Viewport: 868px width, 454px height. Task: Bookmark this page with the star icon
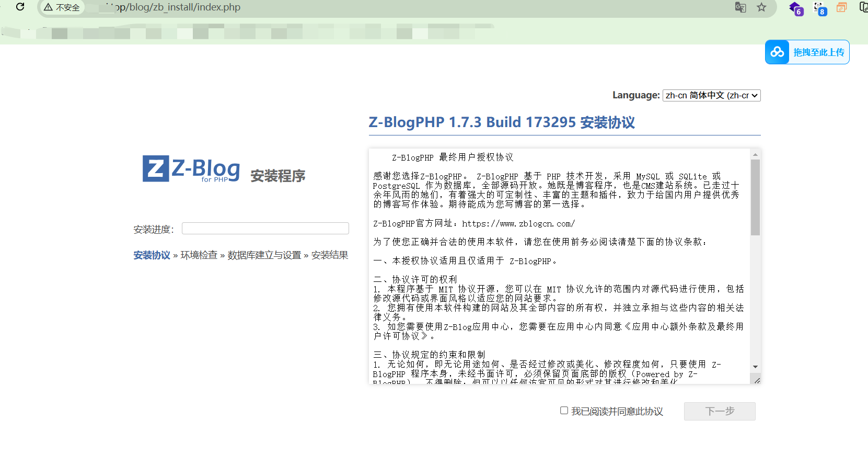click(x=761, y=7)
